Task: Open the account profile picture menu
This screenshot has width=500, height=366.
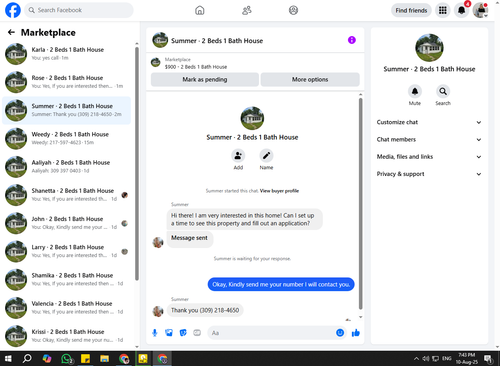Action: coord(480,10)
